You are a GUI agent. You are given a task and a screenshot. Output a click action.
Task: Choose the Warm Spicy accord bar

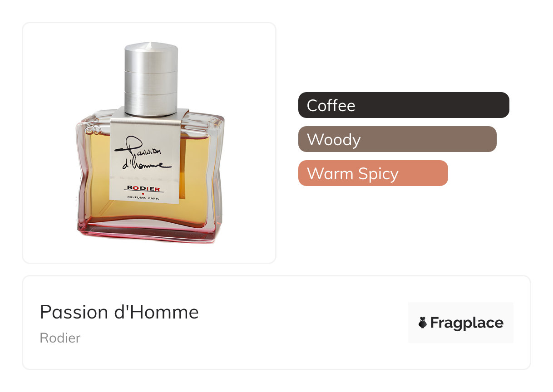(373, 173)
